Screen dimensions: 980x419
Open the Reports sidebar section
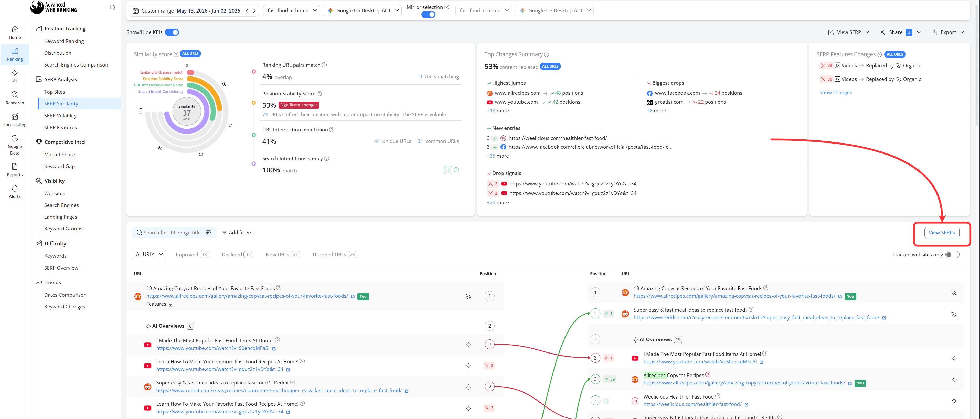point(14,170)
